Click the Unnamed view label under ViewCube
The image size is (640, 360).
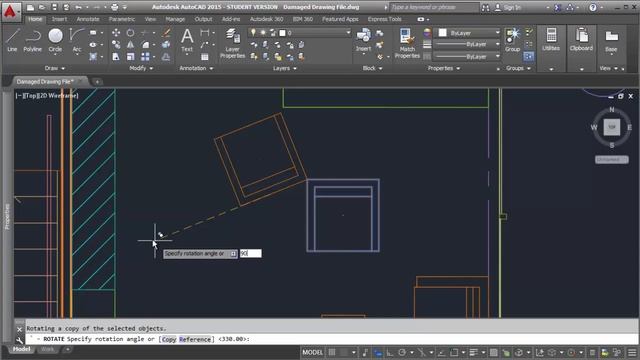[611, 160]
